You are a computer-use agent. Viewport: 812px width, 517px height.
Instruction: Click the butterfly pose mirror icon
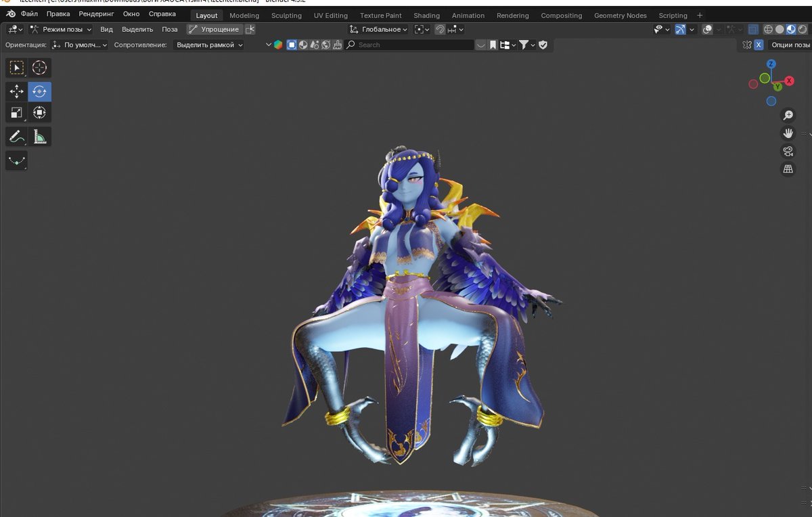[x=747, y=45]
